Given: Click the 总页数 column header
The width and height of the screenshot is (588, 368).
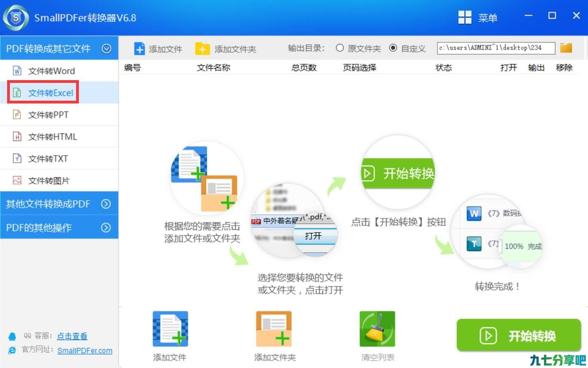Looking at the screenshot, I should coord(304,68).
